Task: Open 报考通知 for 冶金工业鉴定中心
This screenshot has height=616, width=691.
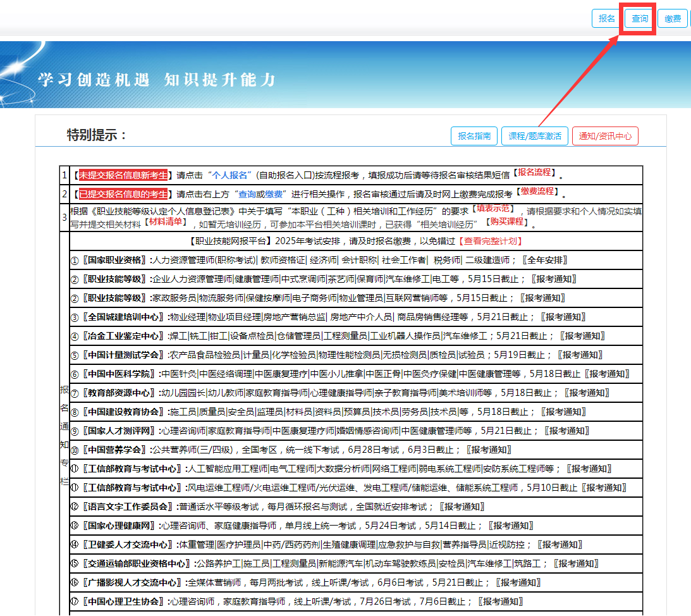Action: coord(583,336)
